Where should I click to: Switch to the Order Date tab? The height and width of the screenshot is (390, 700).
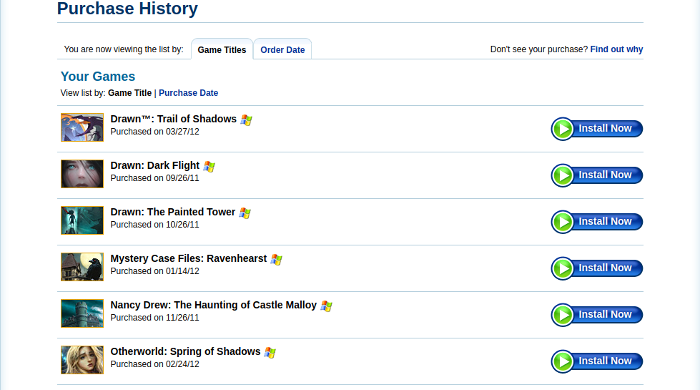[x=283, y=50]
